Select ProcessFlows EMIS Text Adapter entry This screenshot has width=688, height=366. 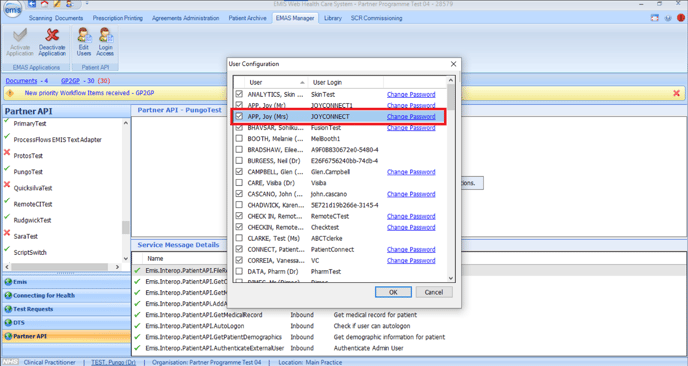pos(57,140)
